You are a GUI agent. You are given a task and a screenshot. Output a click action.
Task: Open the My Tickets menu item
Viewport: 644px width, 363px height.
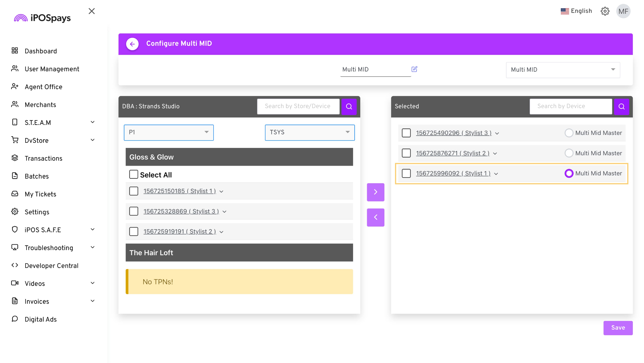point(40,194)
